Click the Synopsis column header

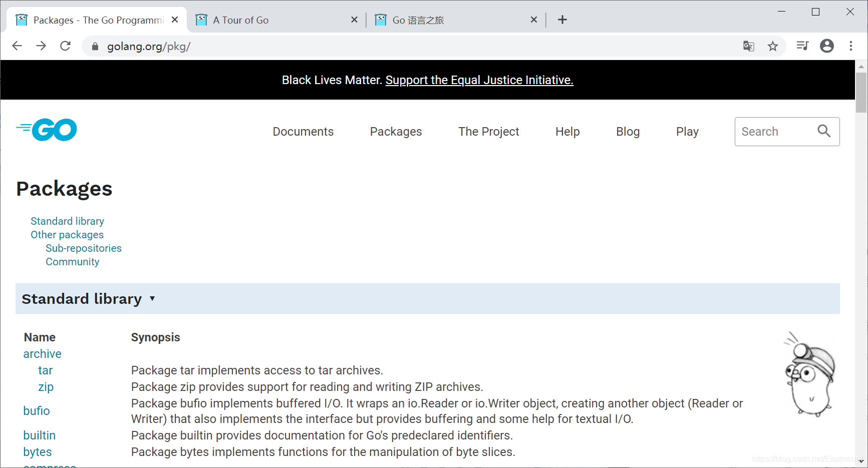(x=155, y=337)
